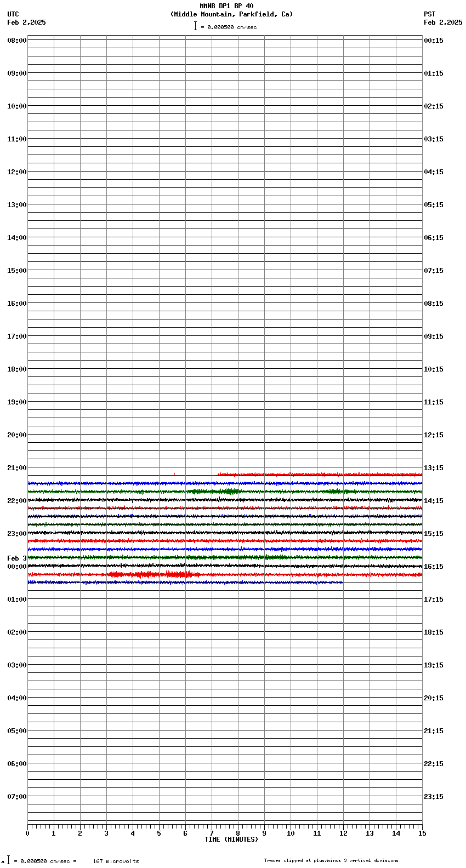Click the '17:15' PST row label
Screen dimensions: 466x868
click(x=434, y=599)
